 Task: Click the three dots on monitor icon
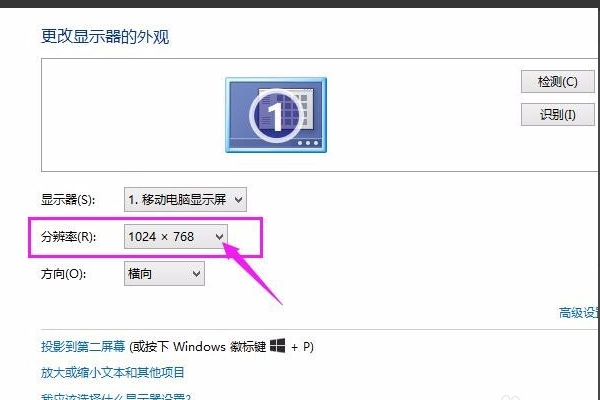click(308, 143)
